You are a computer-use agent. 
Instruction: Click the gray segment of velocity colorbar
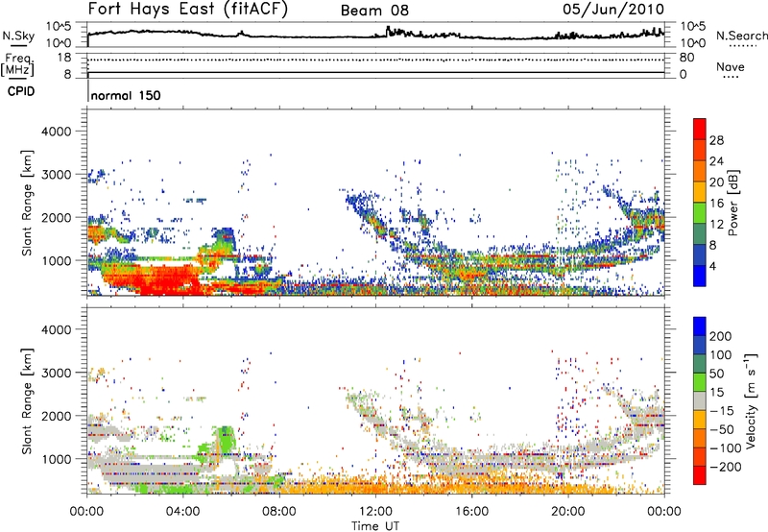[x=700, y=400]
